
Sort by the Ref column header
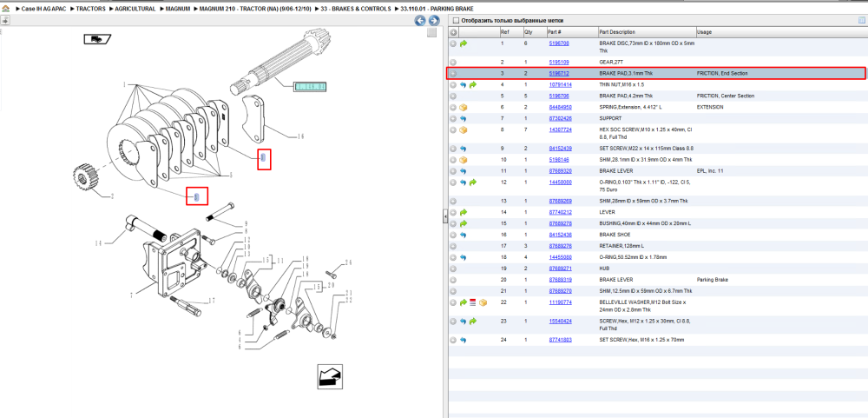(511, 32)
